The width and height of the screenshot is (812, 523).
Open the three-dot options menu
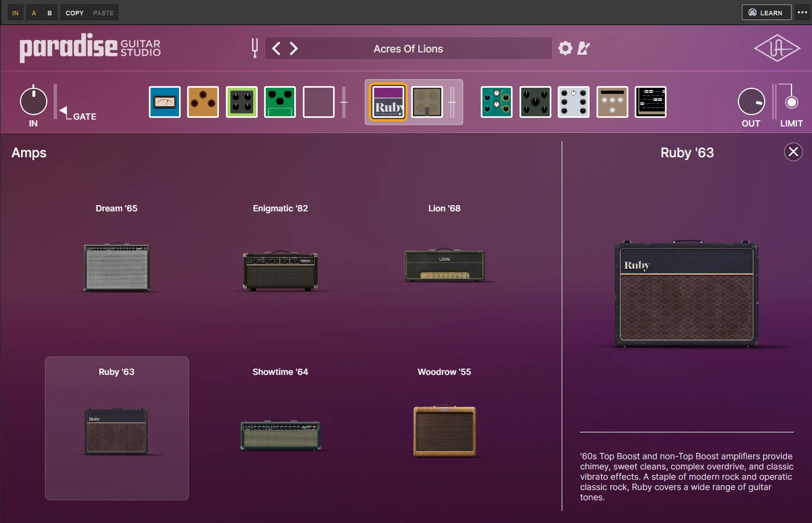pyautogui.click(x=802, y=13)
